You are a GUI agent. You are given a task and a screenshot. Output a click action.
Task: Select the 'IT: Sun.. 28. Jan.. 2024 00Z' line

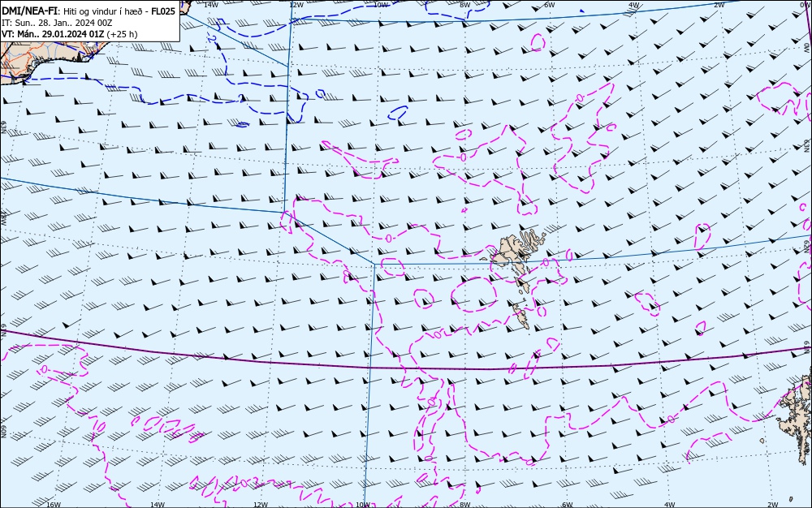57,23
